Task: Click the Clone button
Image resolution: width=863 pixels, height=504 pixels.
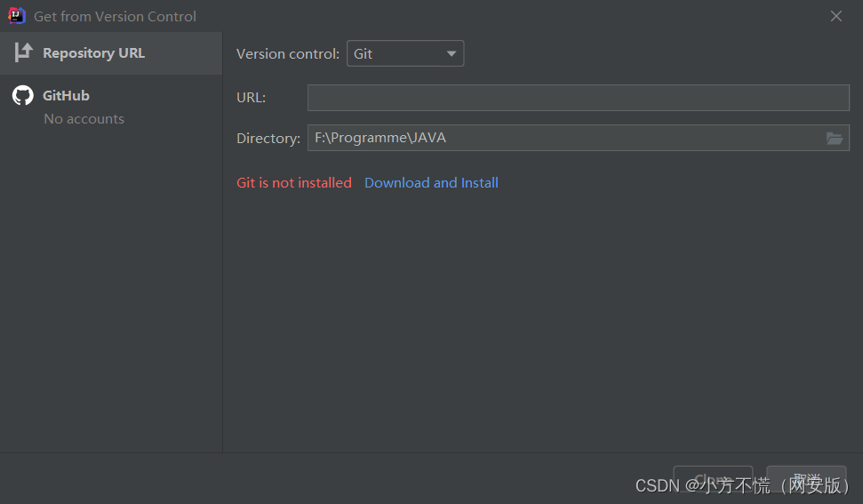Action: [x=713, y=479]
